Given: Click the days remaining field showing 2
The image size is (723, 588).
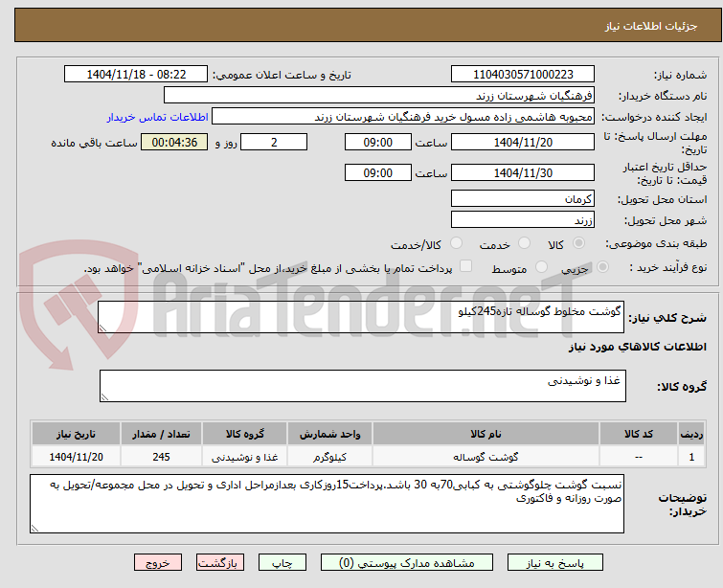Looking at the screenshot, I should click(x=274, y=142).
